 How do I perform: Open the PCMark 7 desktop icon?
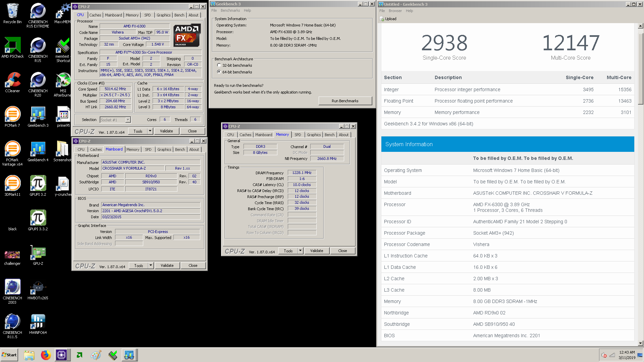coord(12,117)
